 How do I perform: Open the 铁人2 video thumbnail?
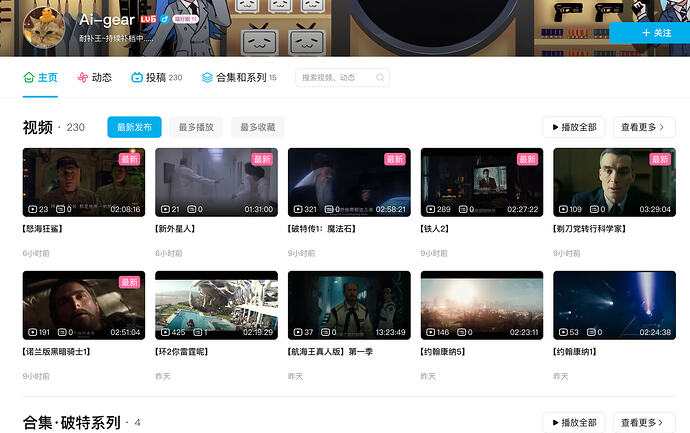(x=482, y=182)
